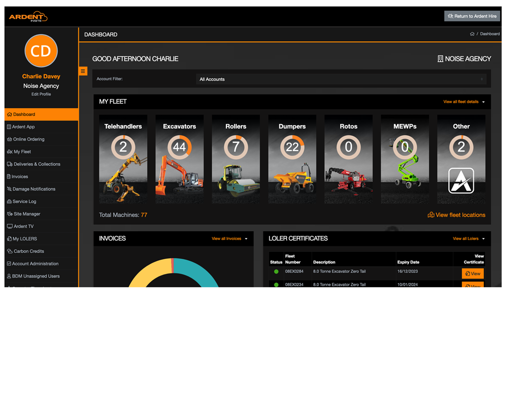This screenshot has width=509, height=420.
Task: Click the Noise Agency heading text
Action: 468,58
